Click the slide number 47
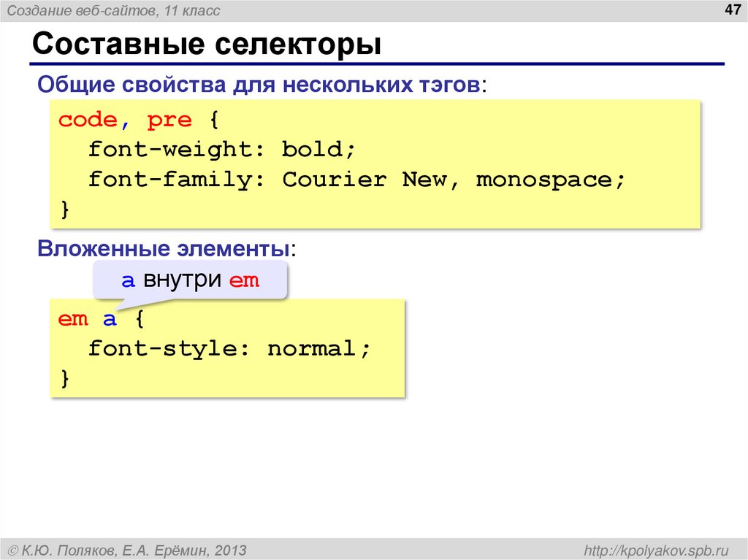The height and width of the screenshot is (560, 748). (x=733, y=9)
